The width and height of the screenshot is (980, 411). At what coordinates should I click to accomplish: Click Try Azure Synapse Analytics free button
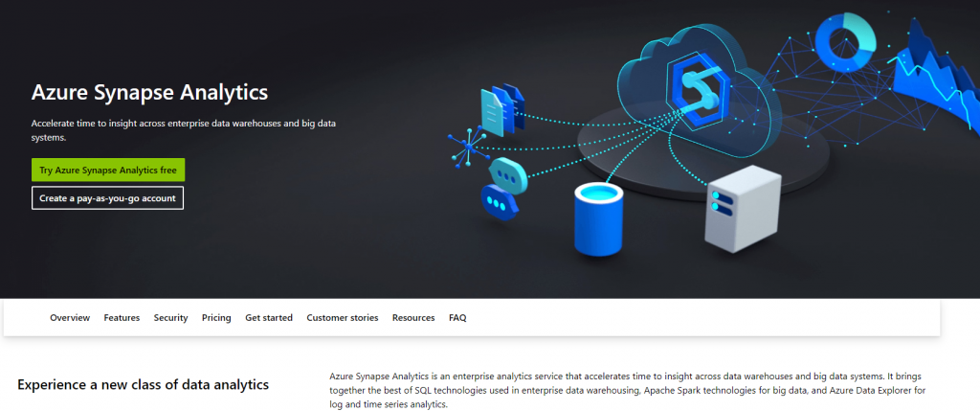[108, 171]
